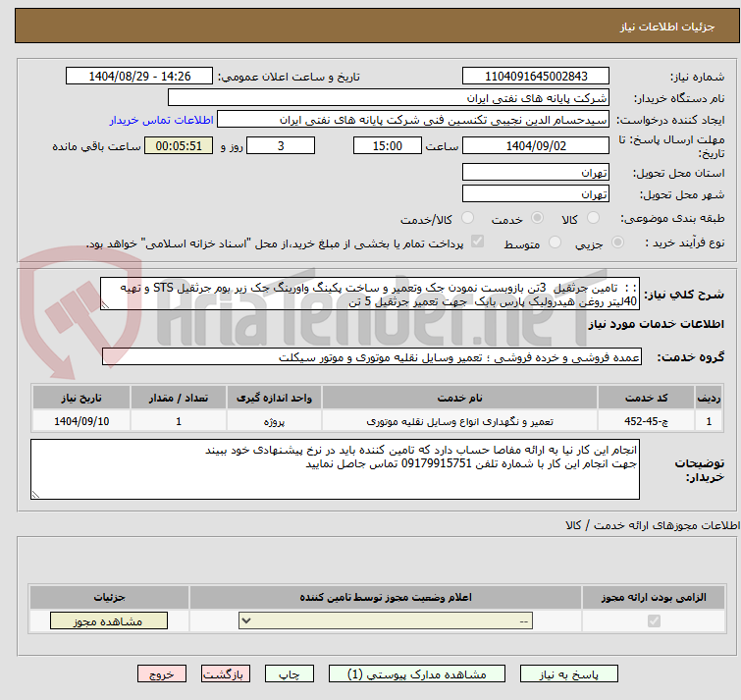Click the deadline date field 1404/09/02
Viewport: 741px width, 700px height.
[536, 145]
